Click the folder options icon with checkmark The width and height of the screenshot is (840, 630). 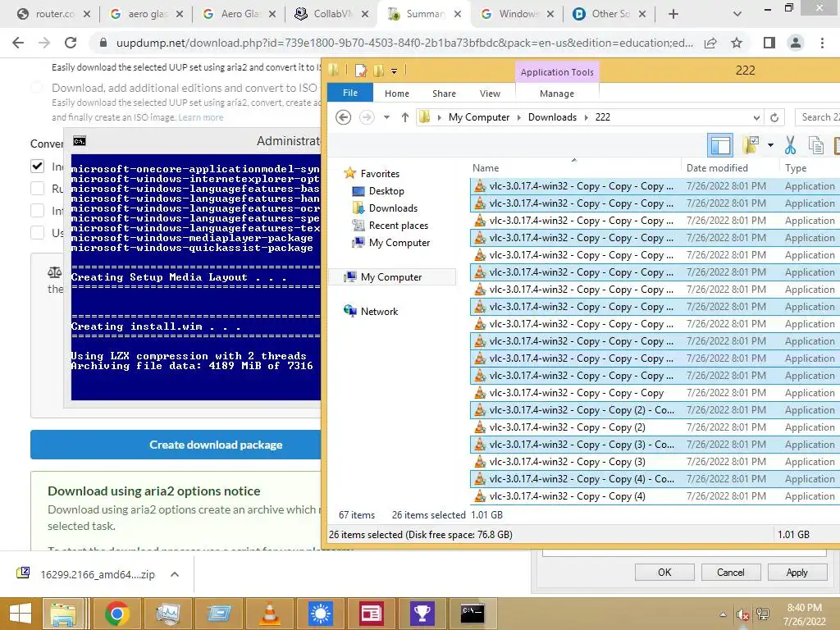click(x=751, y=144)
